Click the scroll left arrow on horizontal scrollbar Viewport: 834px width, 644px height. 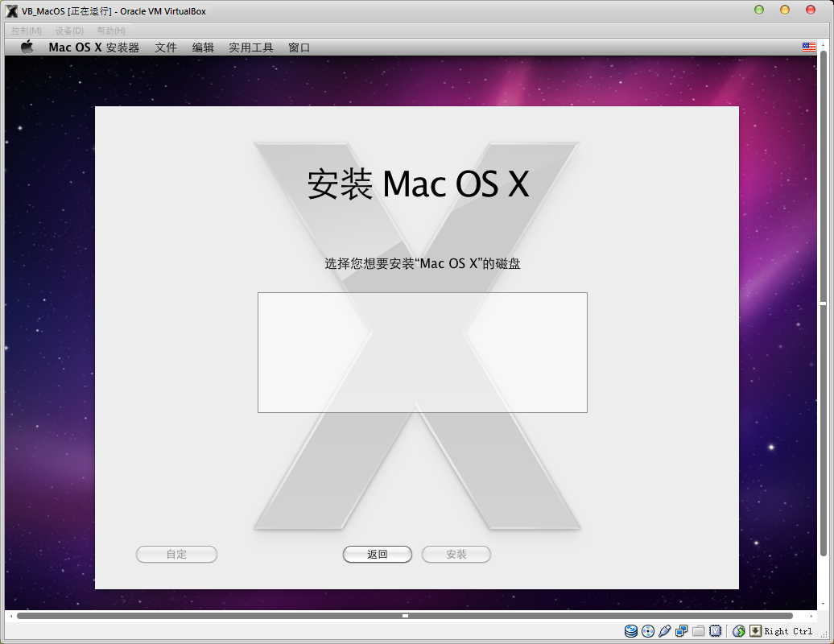point(10,616)
